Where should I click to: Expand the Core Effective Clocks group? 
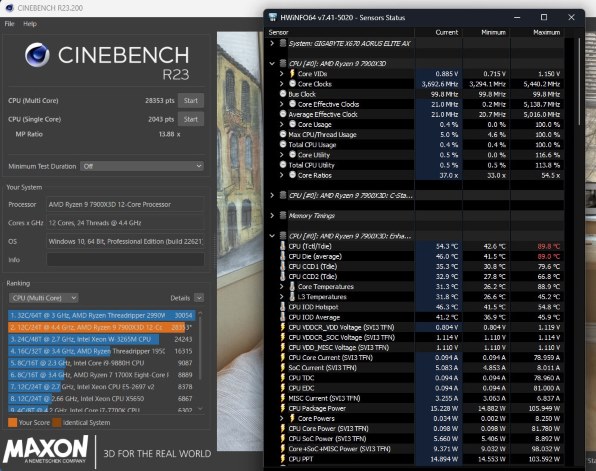coord(282,104)
